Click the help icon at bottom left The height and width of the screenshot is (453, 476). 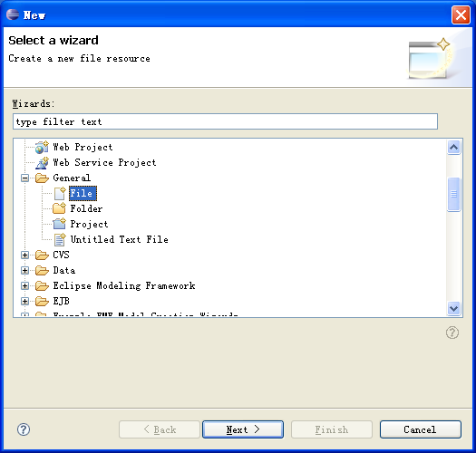tap(24, 429)
